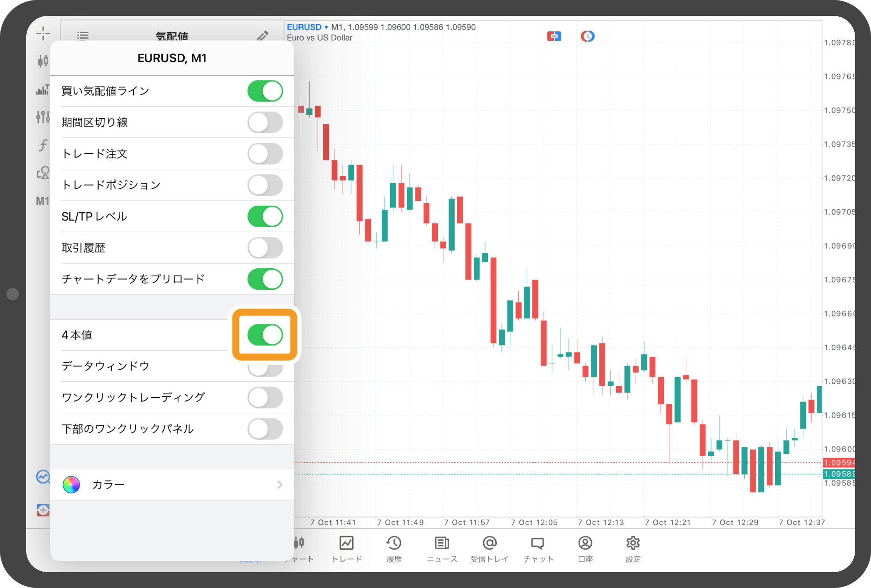Viewport: 871px width, 588px height.
Task: Toggle the 4本値 switch
Action: pyautogui.click(x=265, y=335)
